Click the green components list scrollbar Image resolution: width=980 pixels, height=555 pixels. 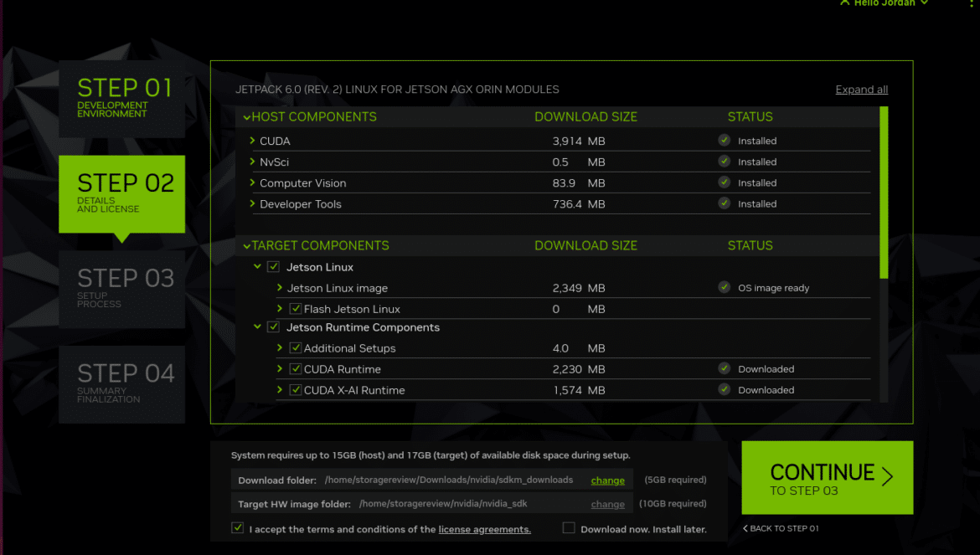point(884,193)
